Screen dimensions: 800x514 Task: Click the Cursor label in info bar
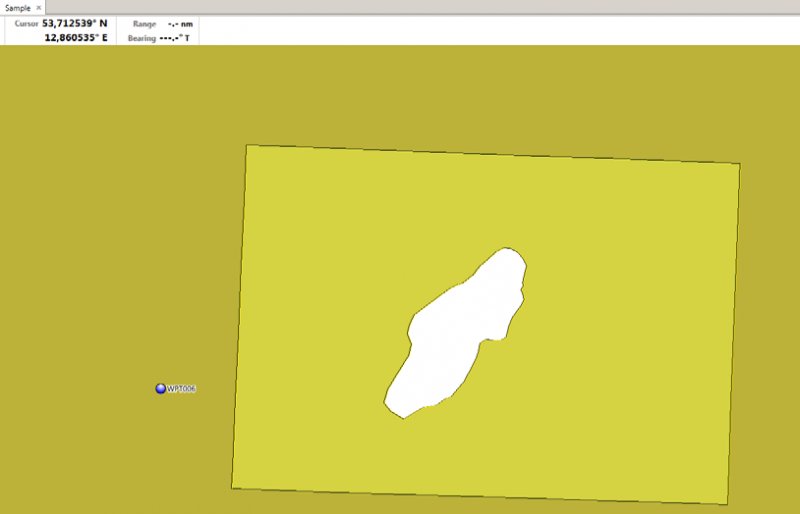click(26, 23)
